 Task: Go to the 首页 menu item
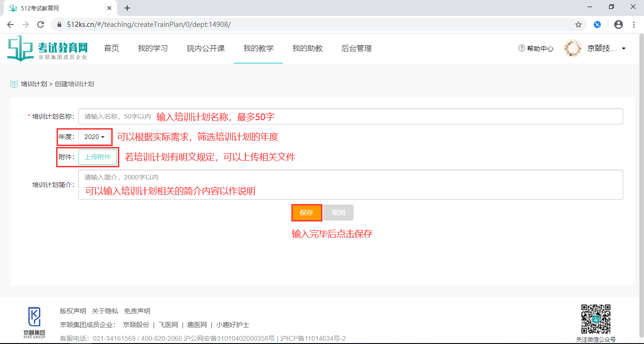coord(111,48)
